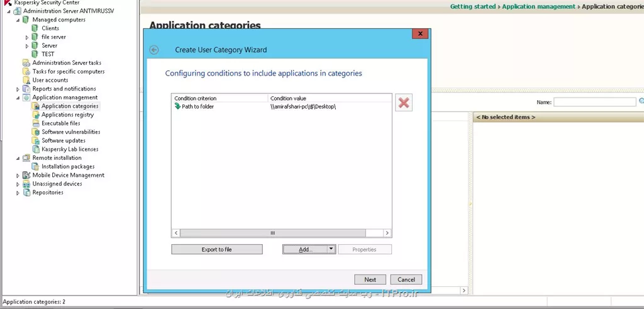Click the Unassigned devices icon
This screenshot has height=309, width=644.
(x=26, y=184)
